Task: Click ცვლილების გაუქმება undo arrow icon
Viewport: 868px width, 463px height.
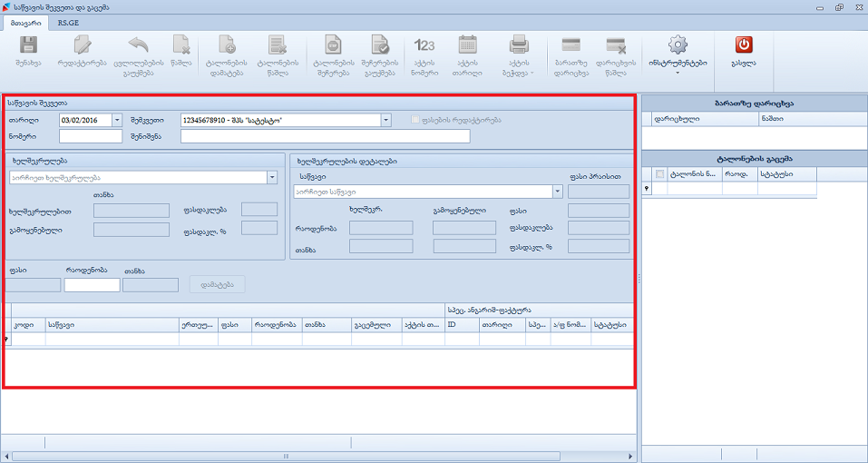Action: click(x=139, y=44)
